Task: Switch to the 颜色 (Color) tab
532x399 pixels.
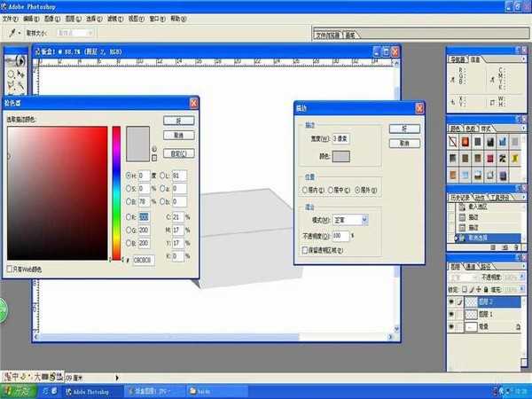Action: coord(455,129)
